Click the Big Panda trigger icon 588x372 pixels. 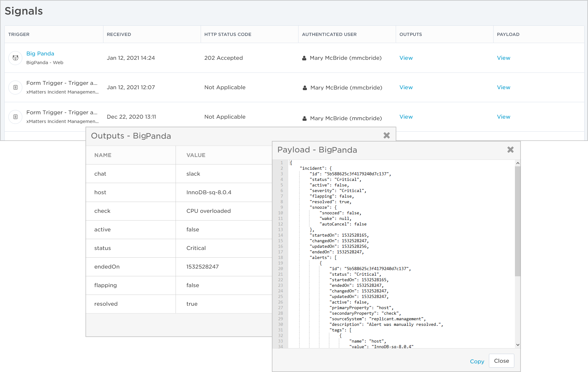15,58
